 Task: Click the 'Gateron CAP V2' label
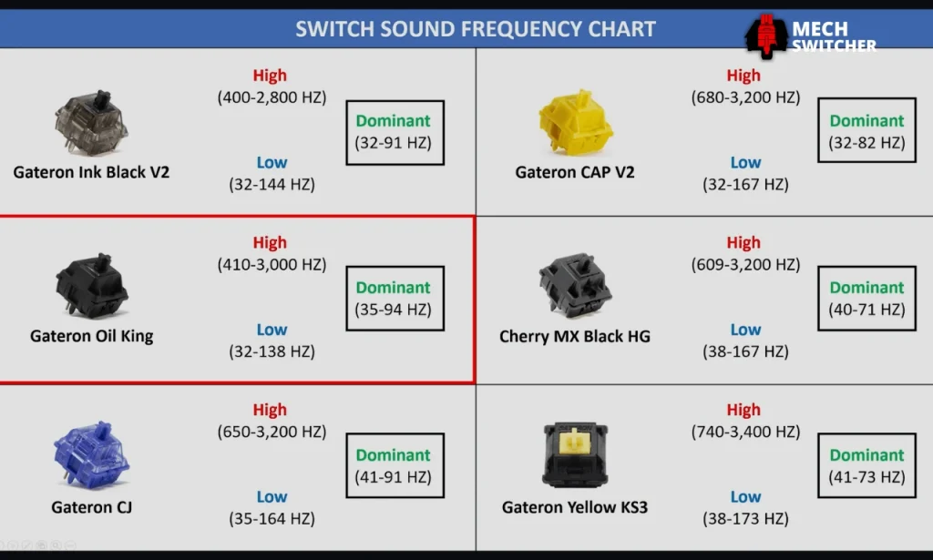pos(575,172)
